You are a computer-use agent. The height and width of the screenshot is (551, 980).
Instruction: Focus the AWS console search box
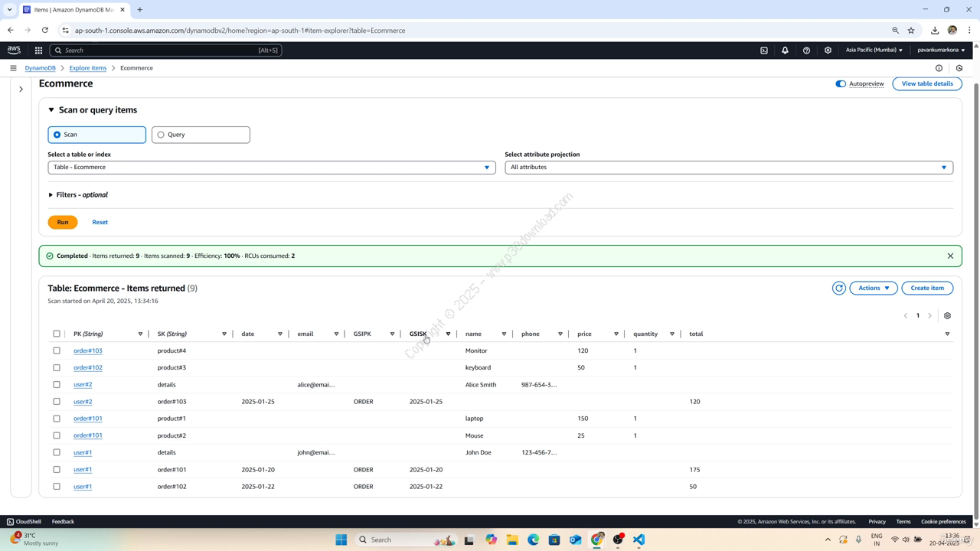click(165, 51)
